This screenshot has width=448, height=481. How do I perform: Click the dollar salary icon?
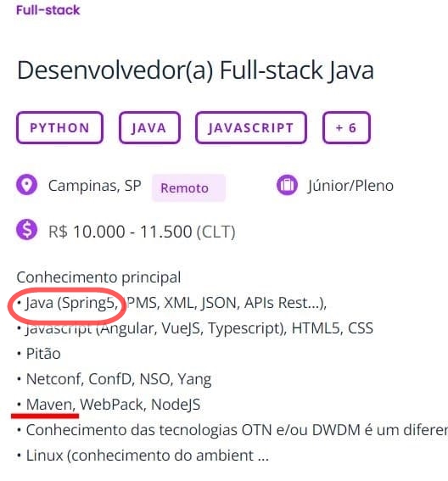pyautogui.click(x=26, y=230)
